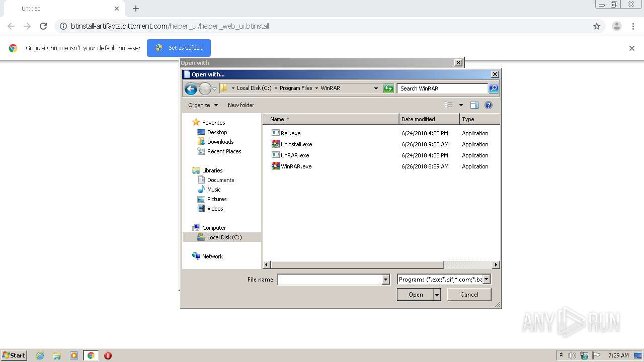Open media player icon in taskbar
The width and height of the screenshot is (644, 362).
pos(74,355)
